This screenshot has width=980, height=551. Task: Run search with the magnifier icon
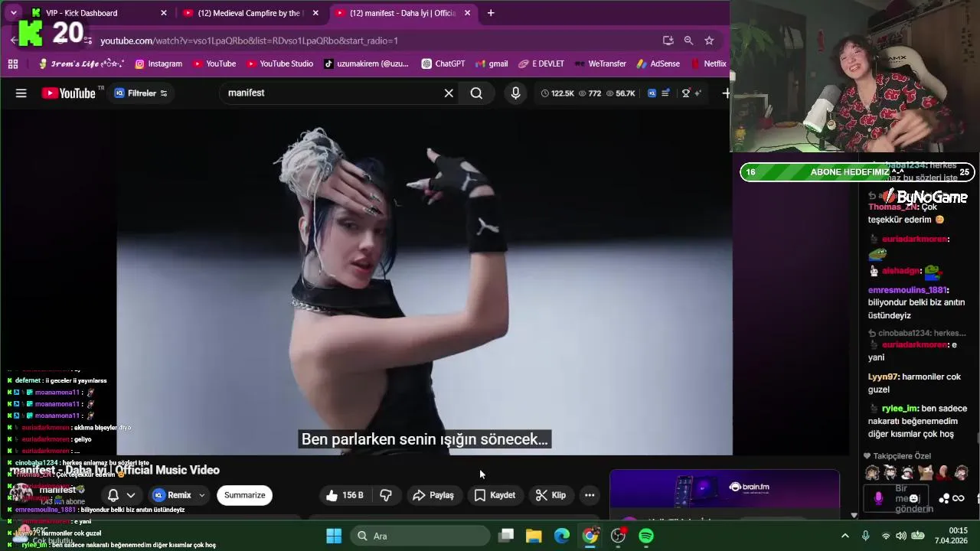476,93
